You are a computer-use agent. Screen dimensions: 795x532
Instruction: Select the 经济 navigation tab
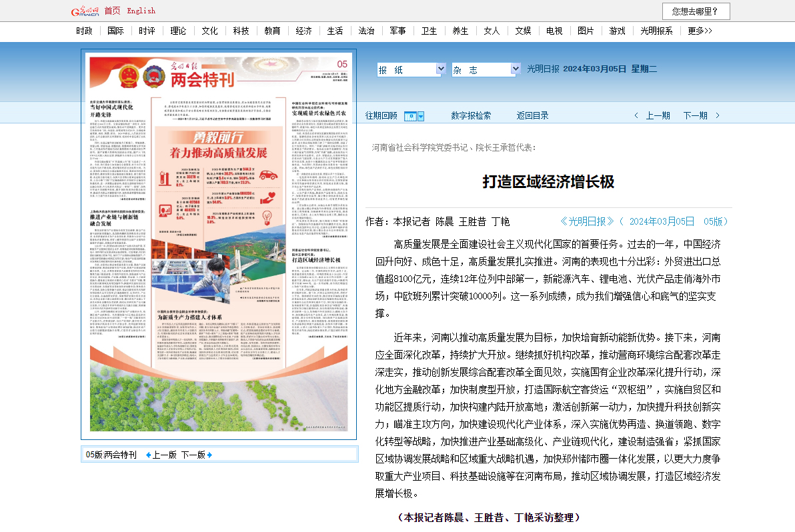tap(303, 31)
